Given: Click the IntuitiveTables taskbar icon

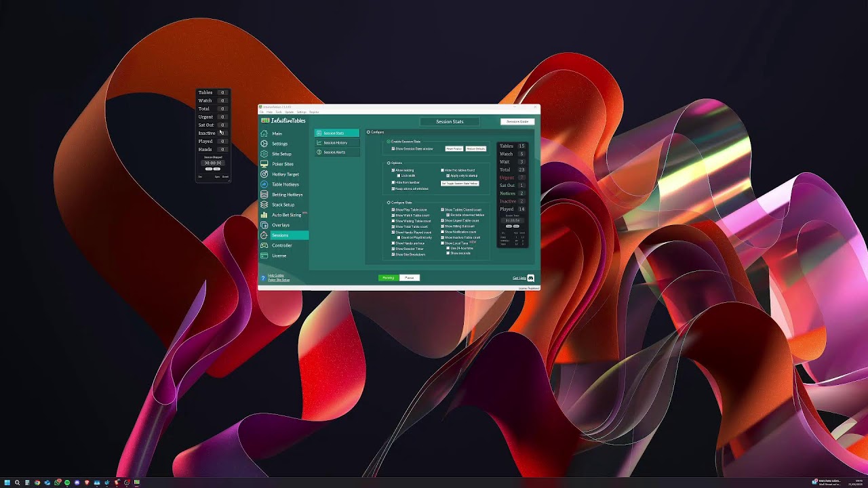Looking at the screenshot, I should click(x=137, y=483).
